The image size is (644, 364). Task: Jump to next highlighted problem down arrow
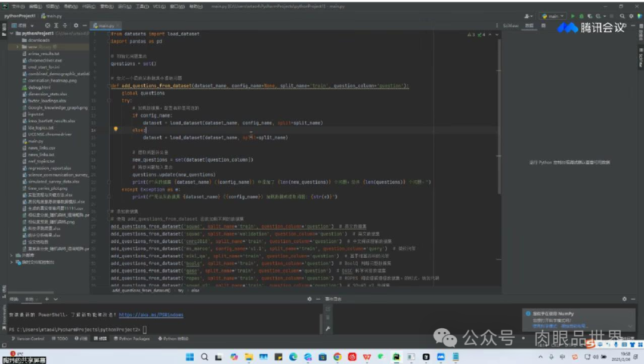point(497,35)
